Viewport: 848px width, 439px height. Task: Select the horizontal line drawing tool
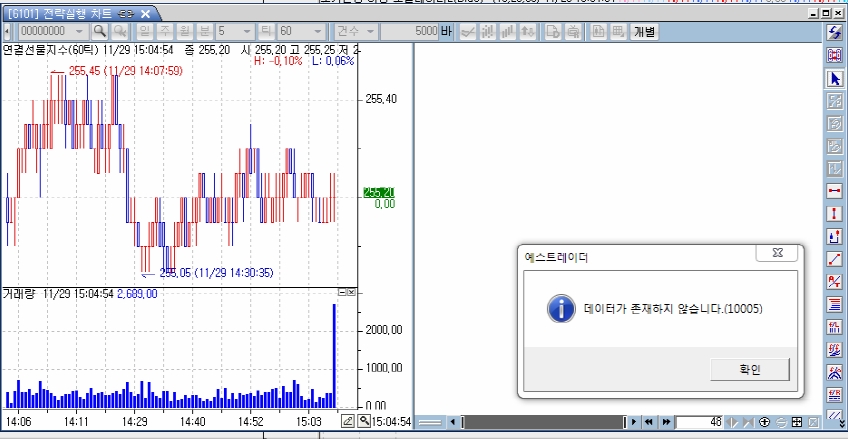834,191
